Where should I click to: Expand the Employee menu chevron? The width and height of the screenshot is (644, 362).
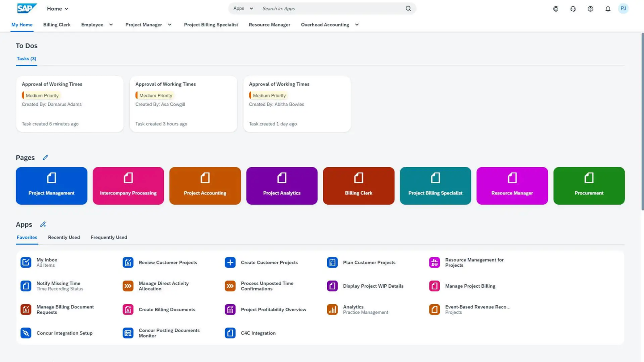[111, 25]
